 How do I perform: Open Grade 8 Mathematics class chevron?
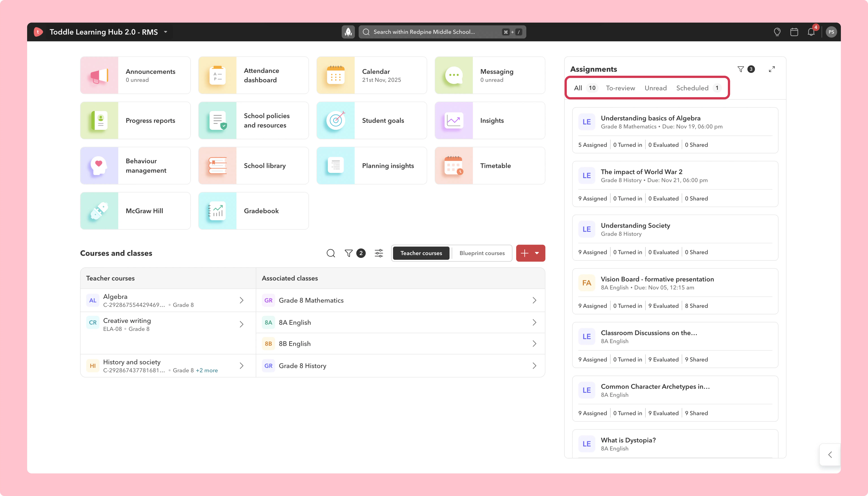tap(534, 300)
